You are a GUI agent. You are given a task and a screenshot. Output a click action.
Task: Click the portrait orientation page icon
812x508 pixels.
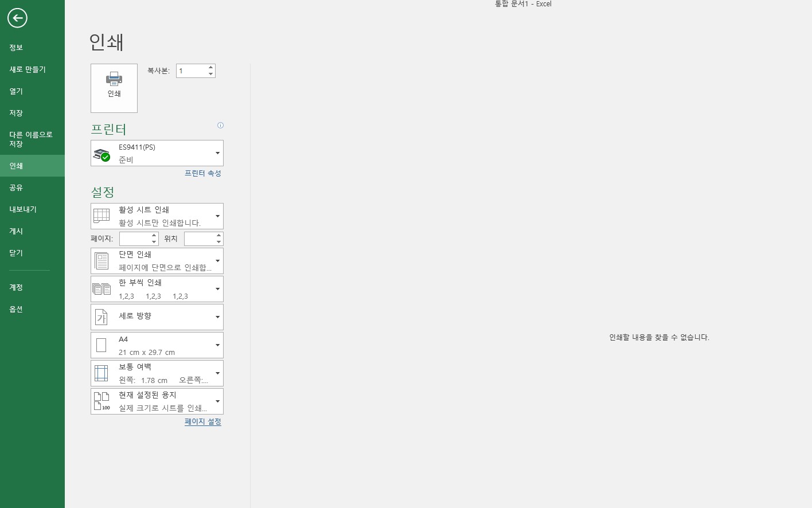(101, 317)
